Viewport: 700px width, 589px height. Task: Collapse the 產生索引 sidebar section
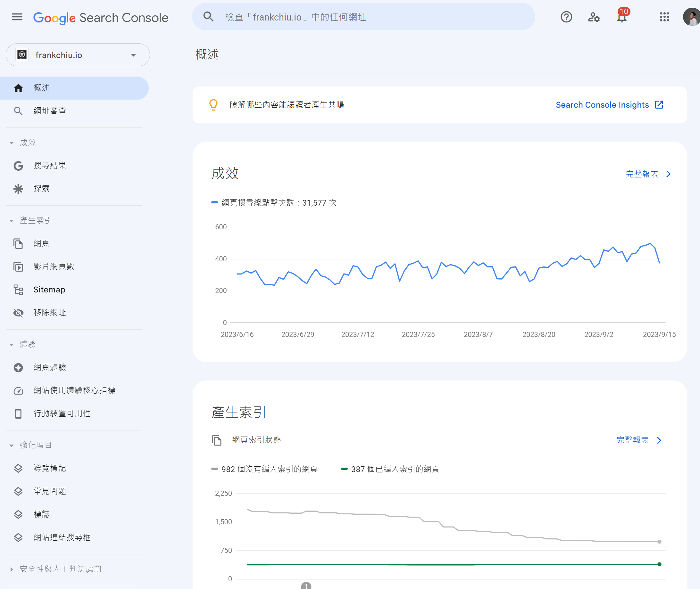pyautogui.click(x=12, y=221)
